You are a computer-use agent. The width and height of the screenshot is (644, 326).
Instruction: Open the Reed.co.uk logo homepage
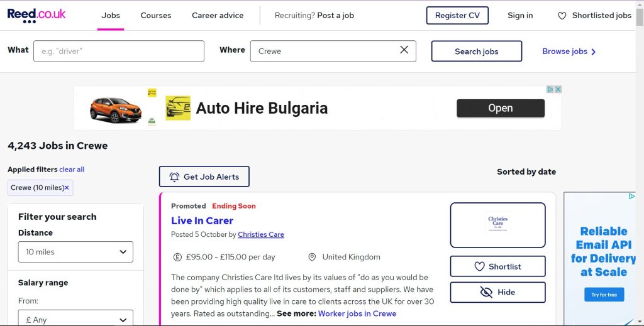tap(36, 15)
